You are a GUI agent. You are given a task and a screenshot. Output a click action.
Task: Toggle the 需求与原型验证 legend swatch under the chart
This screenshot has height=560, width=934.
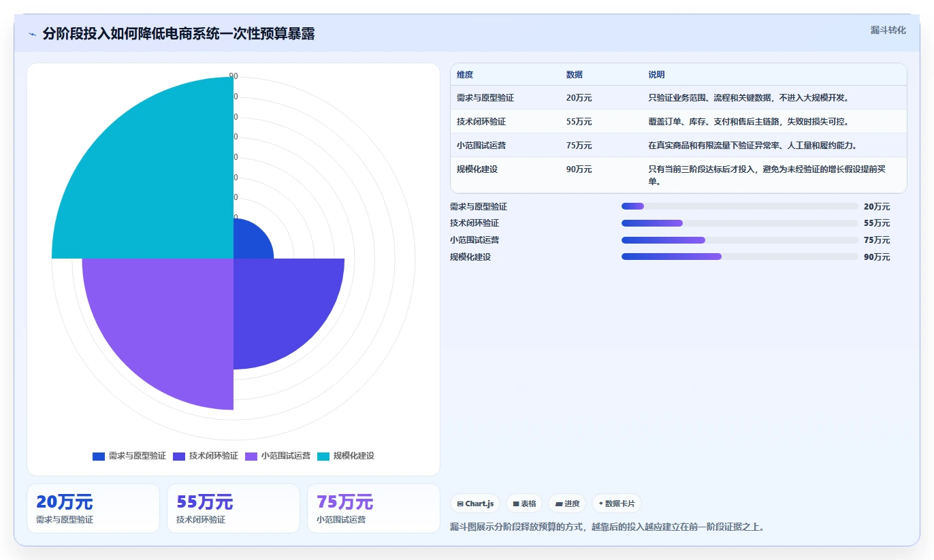(99, 456)
